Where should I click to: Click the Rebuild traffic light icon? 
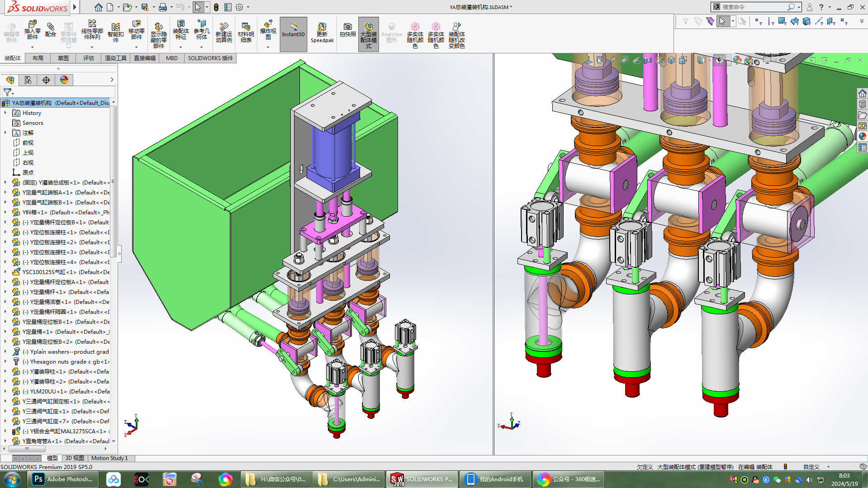[x=216, y=7]
